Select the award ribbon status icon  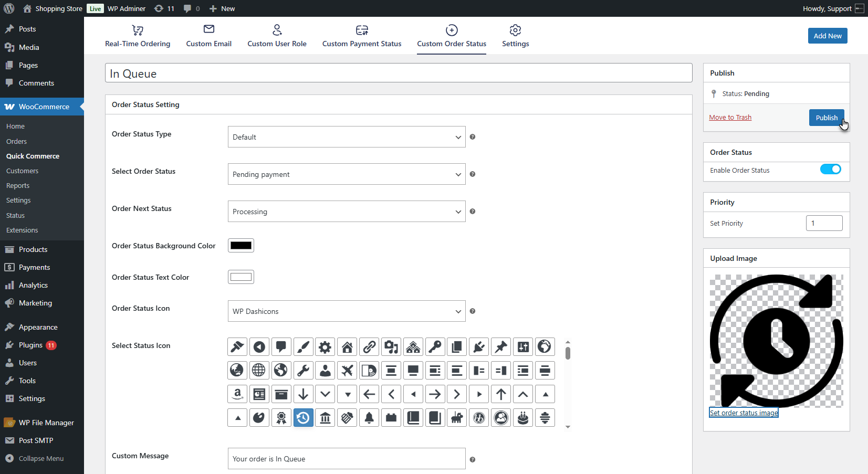click(281, 418)
